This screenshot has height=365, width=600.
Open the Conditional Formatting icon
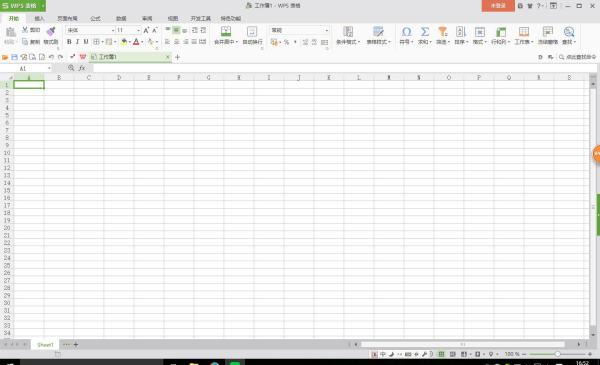pyautogui.click(x=348, y=31)
